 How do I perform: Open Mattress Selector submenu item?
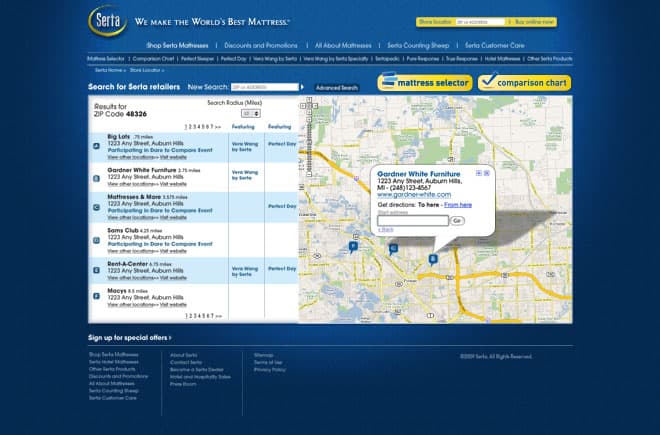[x=106, y=59]
